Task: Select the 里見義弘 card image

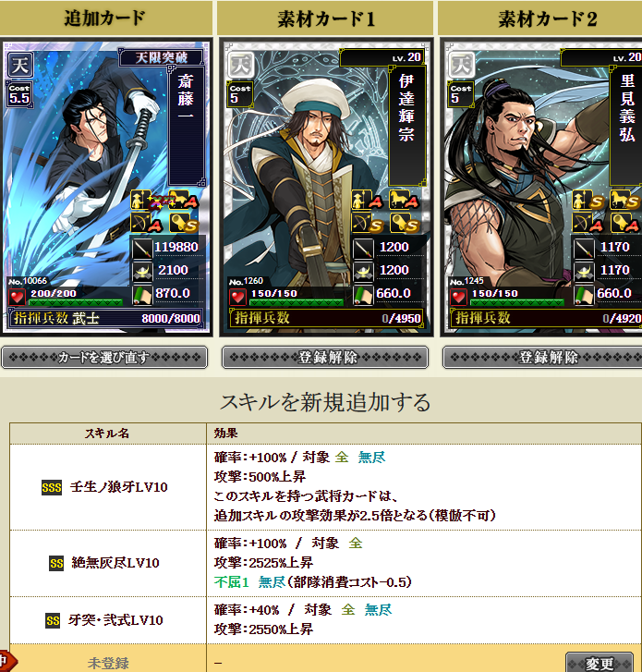Action: point(542,188)
